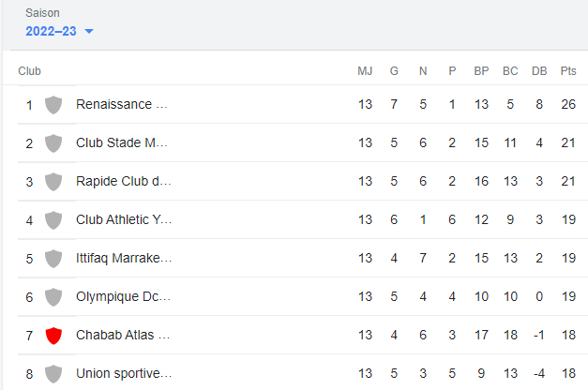Click the blue season dropdown arrow
588x390 pixels.
click(89, 32)
